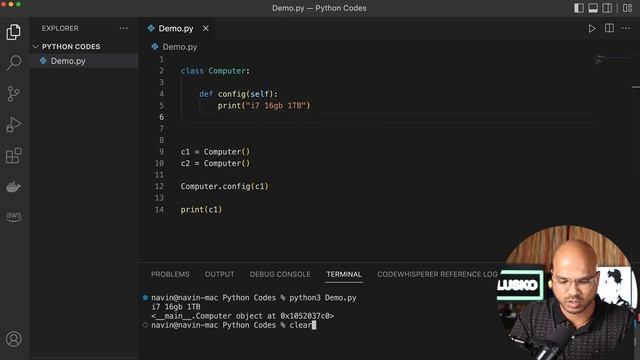
Task: Open Explorer Views and More Actions menu
Action: (124, 28)
